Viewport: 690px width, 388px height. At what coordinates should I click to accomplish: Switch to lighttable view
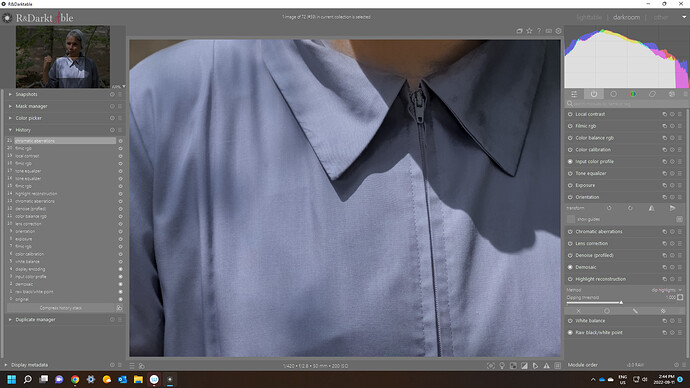click(x=589, y=17)
